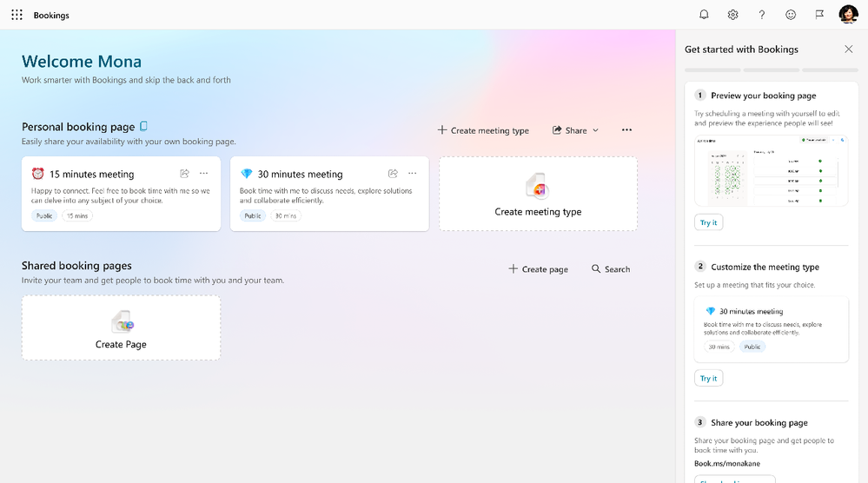Open more options for 15 minutes meeting
This screenshot has height=483, width=868.
tap(203, 173)
